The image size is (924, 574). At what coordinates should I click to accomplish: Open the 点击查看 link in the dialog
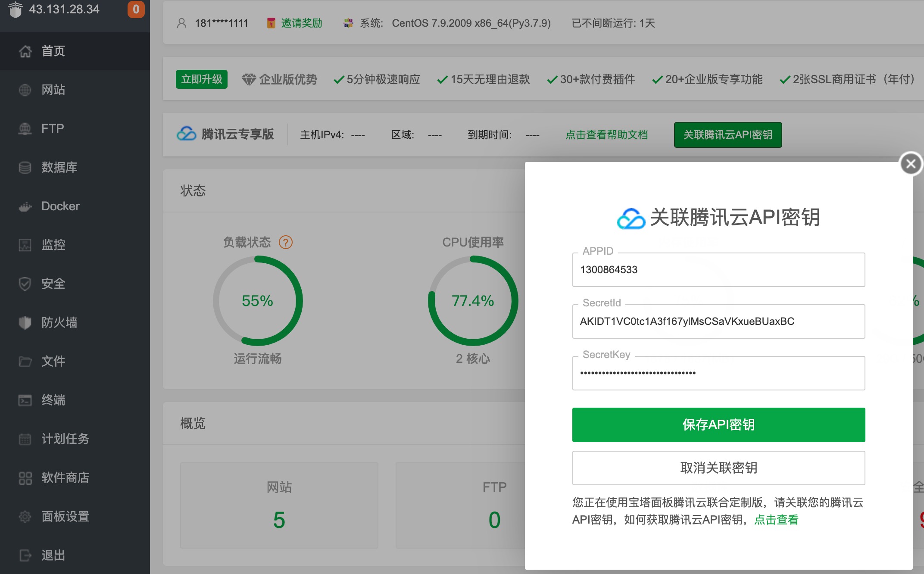coord(776,520)
